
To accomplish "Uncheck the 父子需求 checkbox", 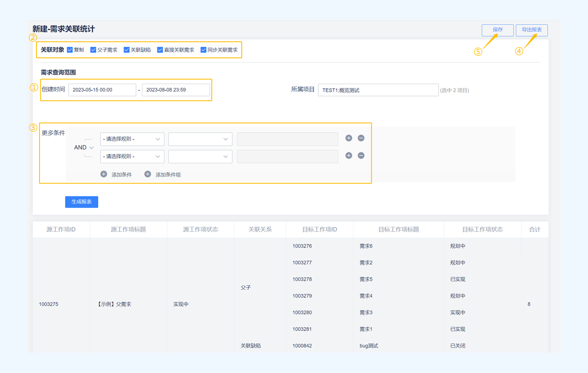I will 93,50.
